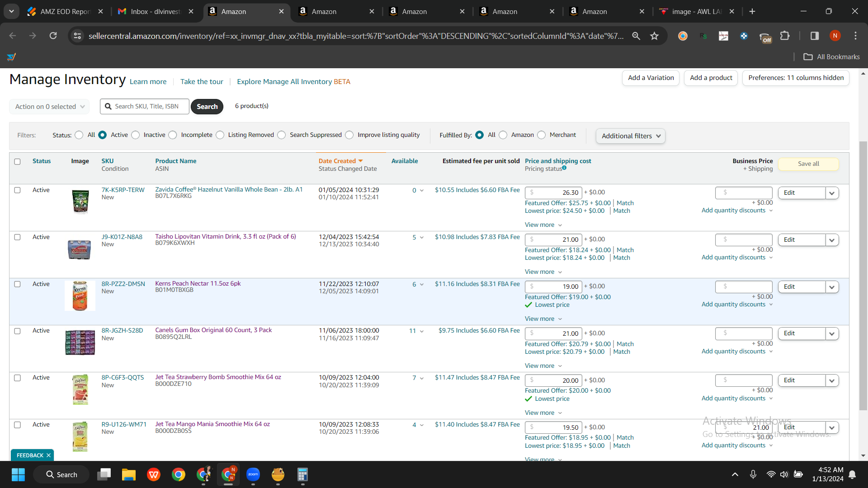This screenshot has height=488, width=868.
Task: Open a new browser tab
Action: [x=752, y=11]
